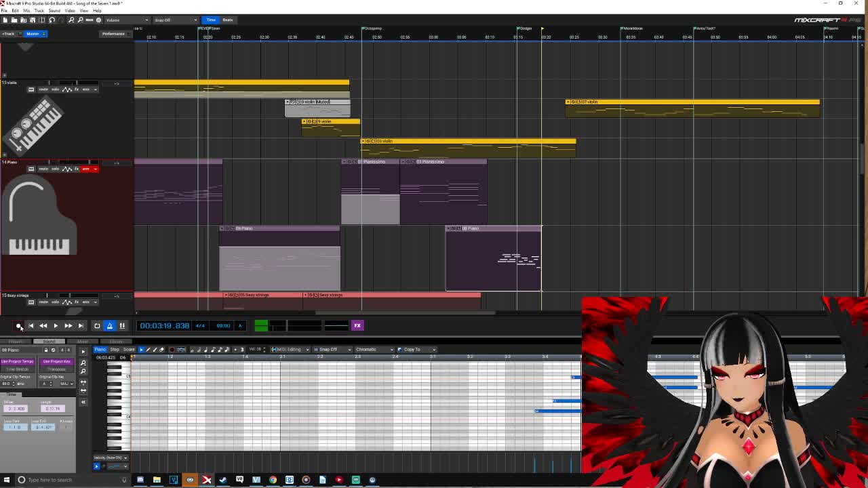Toggle the metronome icon
The height and width of the screenshot is (488, 868).
pos(110,326)
